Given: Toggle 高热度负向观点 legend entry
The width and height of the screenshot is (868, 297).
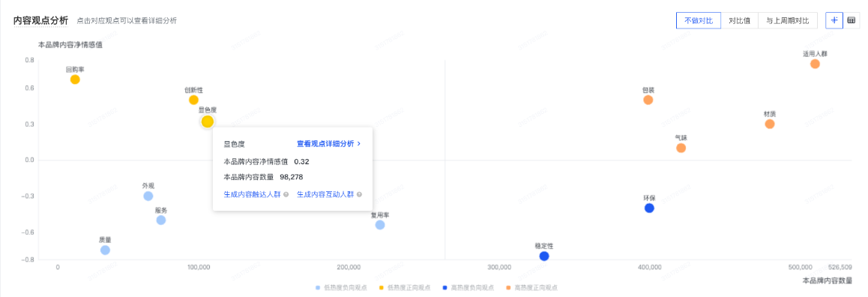Looking at the screenshot, I should [x=468, y=288].
